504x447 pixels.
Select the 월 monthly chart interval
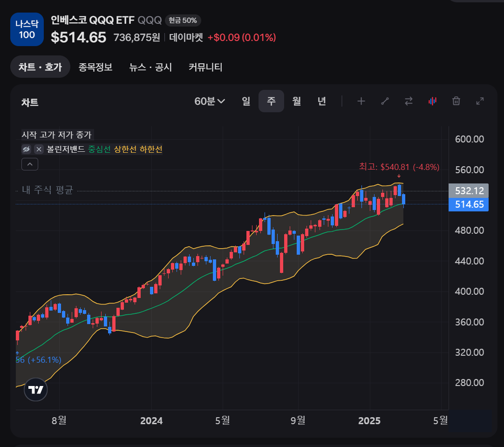(x=297, y=101)
